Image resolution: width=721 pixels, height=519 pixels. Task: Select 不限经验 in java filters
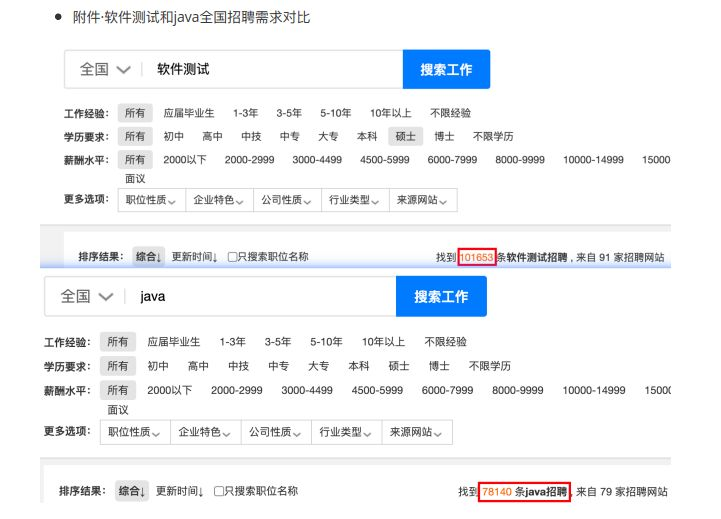point(446,342)
